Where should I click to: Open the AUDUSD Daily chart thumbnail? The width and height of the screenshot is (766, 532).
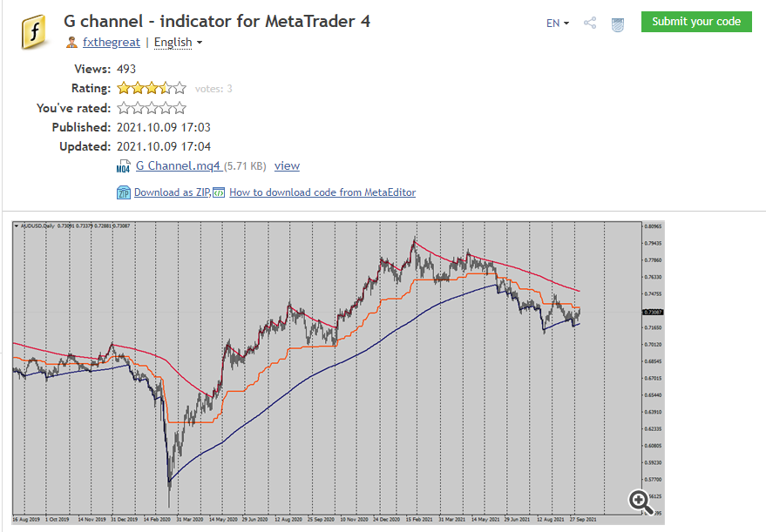click(338, 373)
